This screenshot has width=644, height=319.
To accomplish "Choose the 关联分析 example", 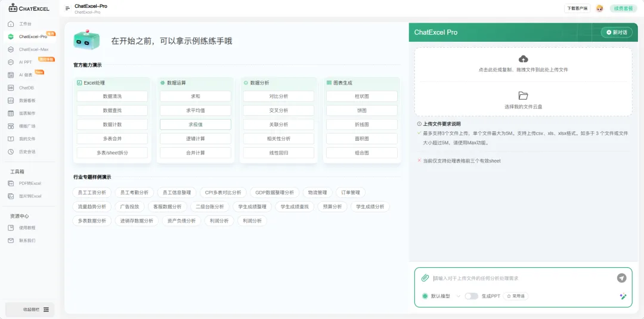I will click(278, 125).
